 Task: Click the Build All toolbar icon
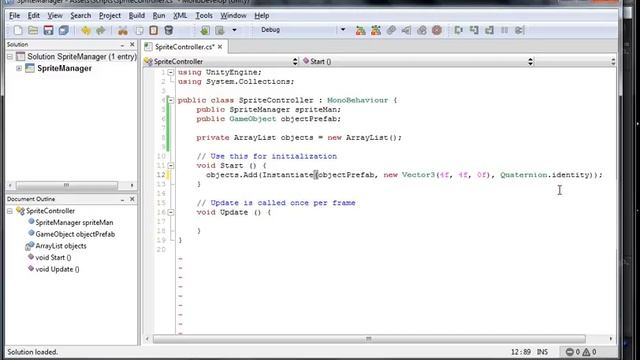360,30
